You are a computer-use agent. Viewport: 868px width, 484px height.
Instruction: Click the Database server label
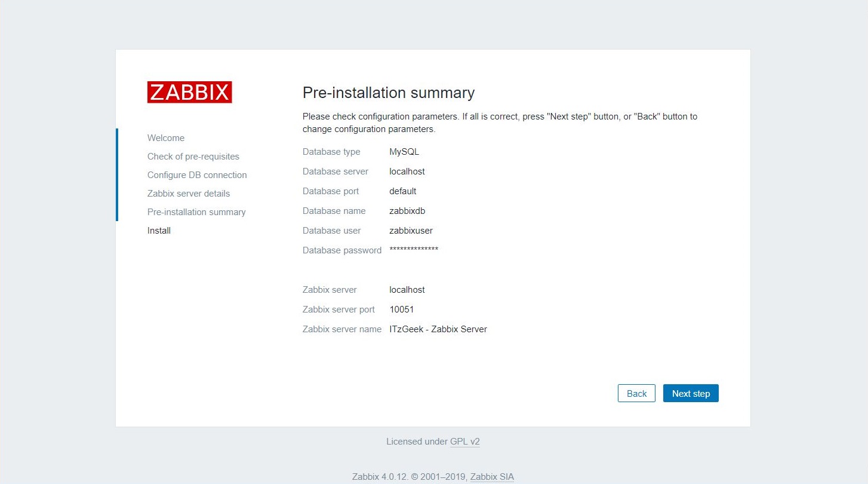[335, 171]
